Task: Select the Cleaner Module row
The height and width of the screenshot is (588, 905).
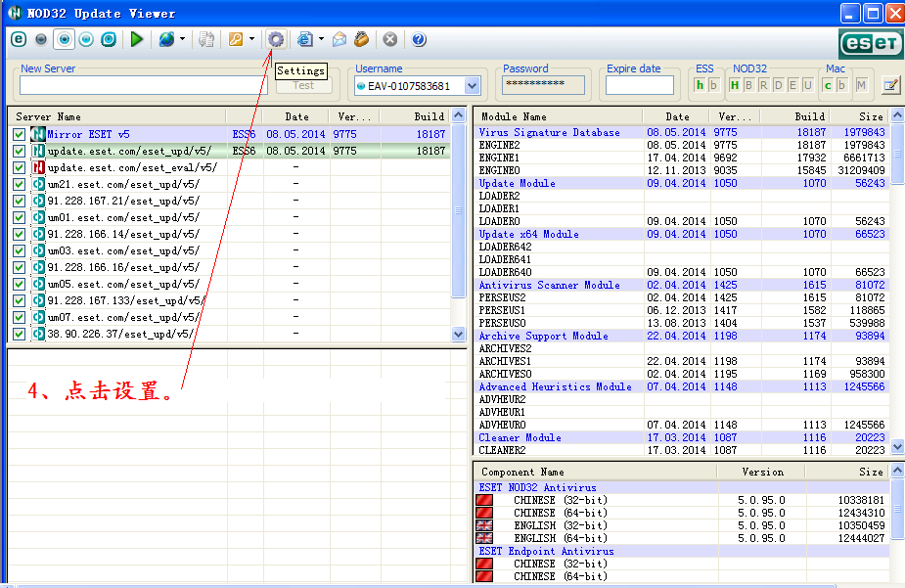Action: 682,437
